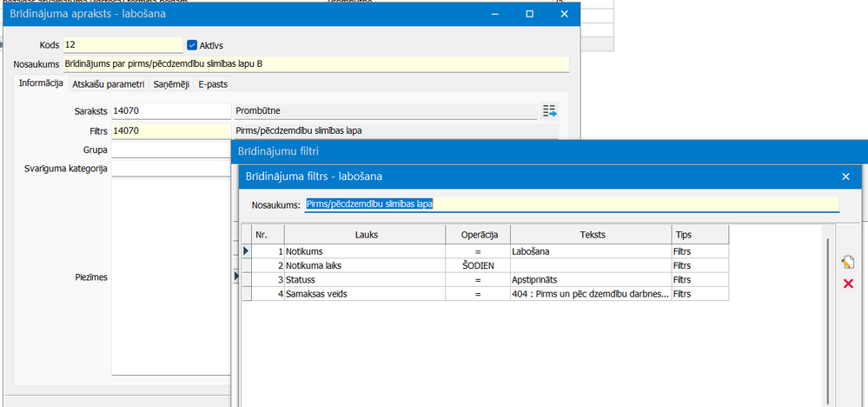
Task: Uncheck the Aktīvs checkbox
Action: coord(192,45)
